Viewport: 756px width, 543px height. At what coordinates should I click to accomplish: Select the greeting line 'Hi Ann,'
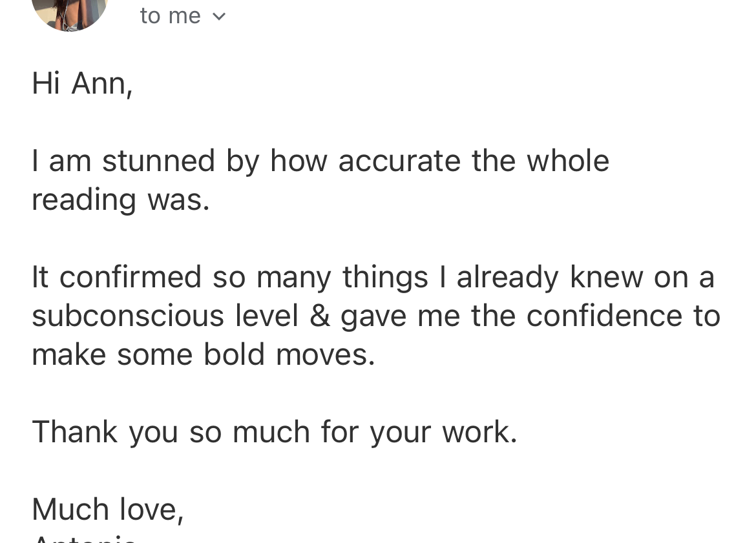(82, 83)
